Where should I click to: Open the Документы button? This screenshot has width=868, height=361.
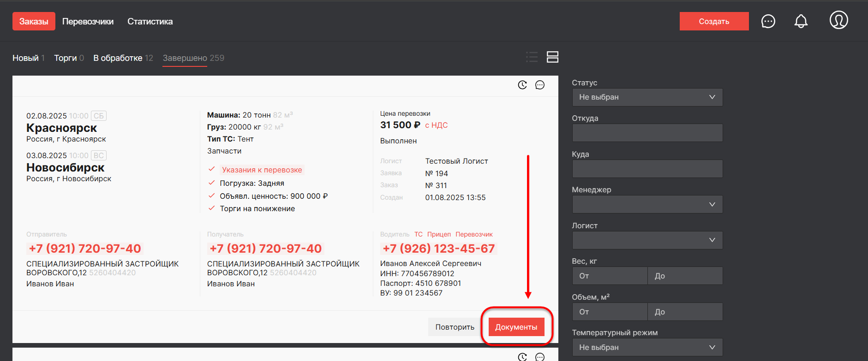(x=516, y=327)
